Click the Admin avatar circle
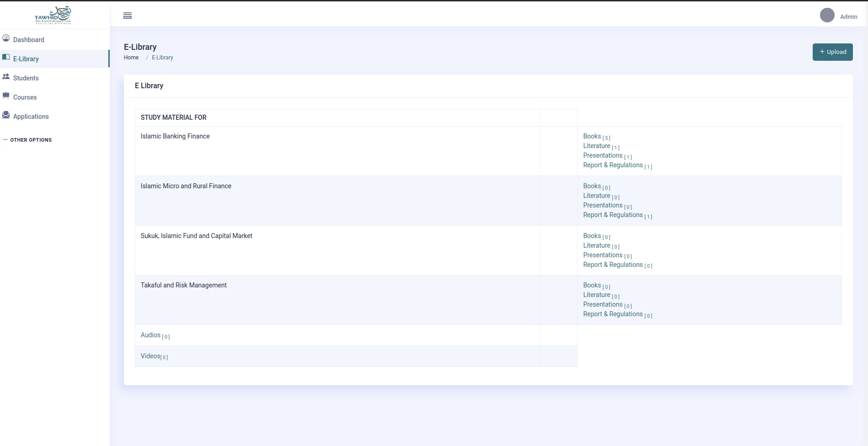The height and width of the screenshot is (446, 868). (x=827, y=15)
